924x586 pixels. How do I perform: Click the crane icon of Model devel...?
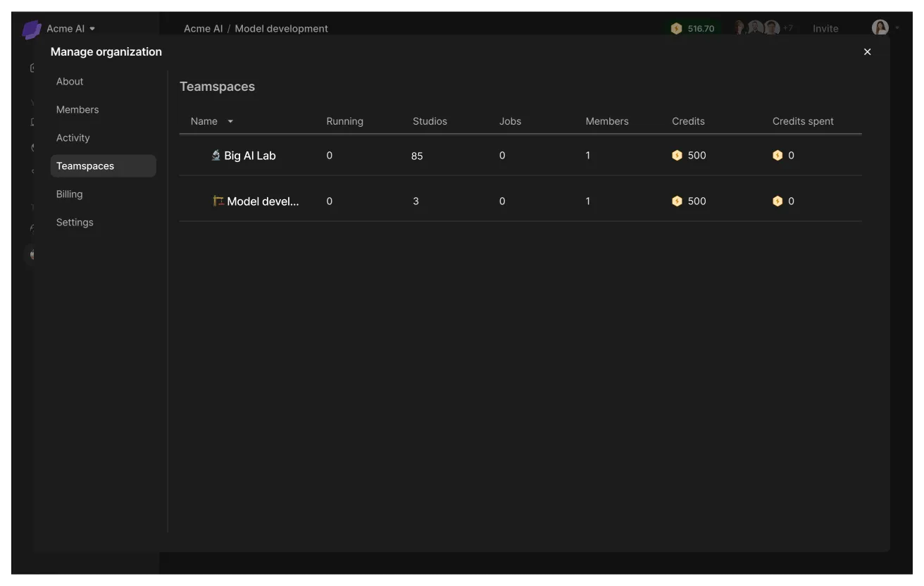coord(218,201)
